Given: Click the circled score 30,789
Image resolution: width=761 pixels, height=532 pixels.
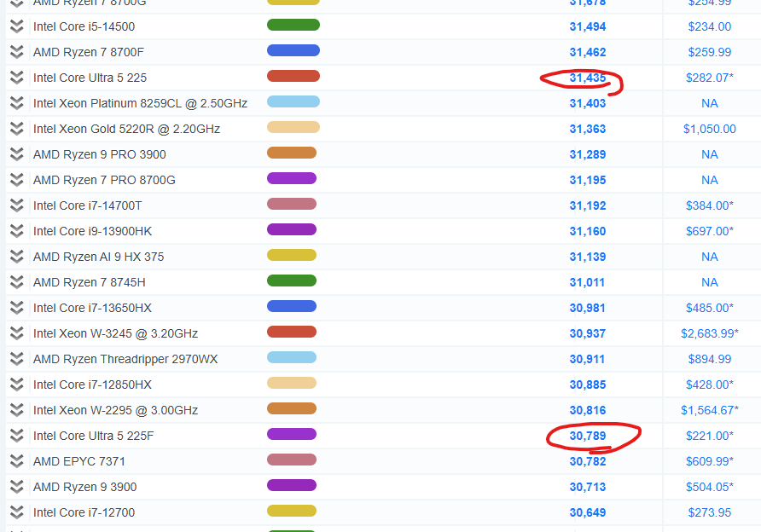Looking at the screenshot, I should [x=588, y=436].
